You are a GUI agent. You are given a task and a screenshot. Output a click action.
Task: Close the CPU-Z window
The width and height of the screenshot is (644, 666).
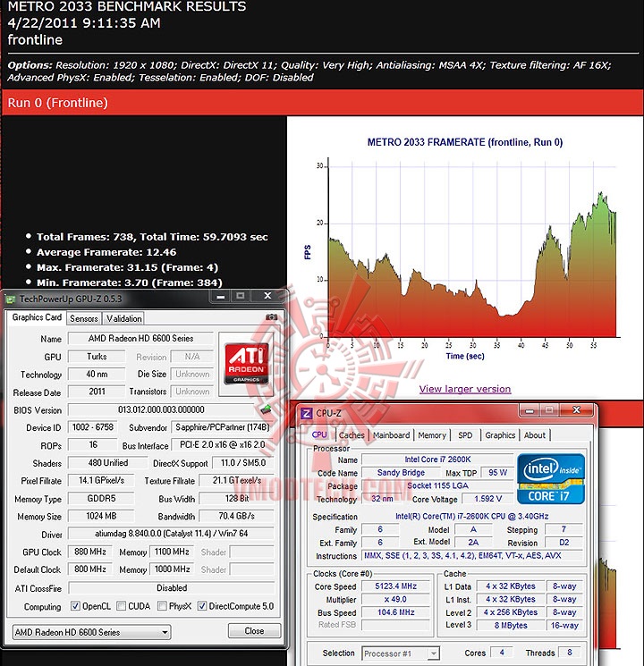click(x=576, y=410)
